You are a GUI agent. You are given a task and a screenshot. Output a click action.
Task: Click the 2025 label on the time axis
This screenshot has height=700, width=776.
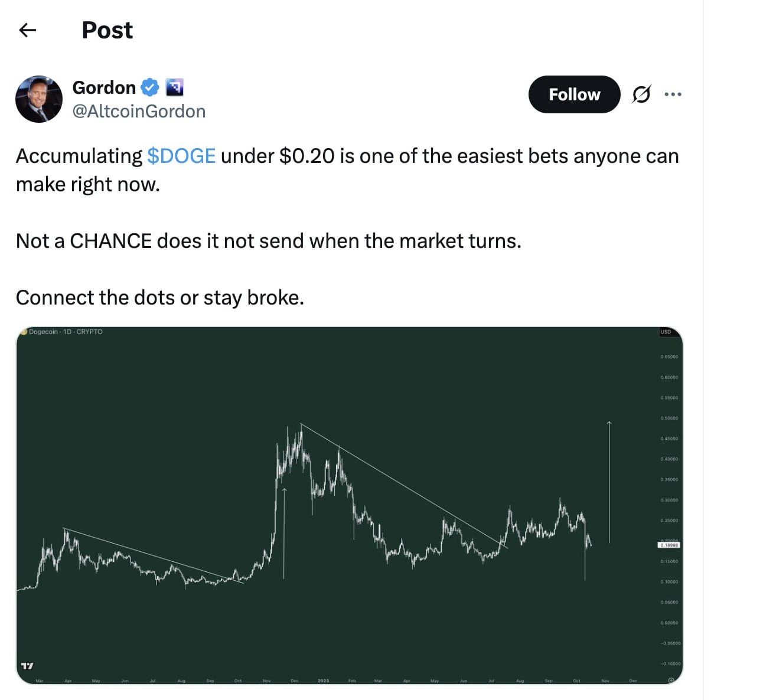coord(323,681)
